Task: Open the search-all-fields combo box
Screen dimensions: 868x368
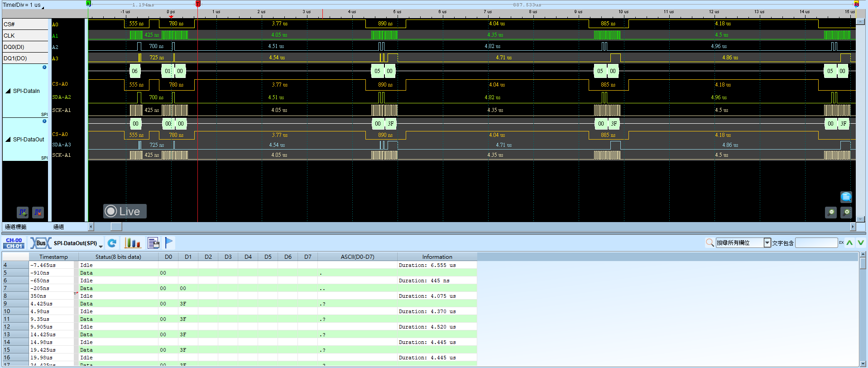Action: pyautogui.click(x=743, y=243)
